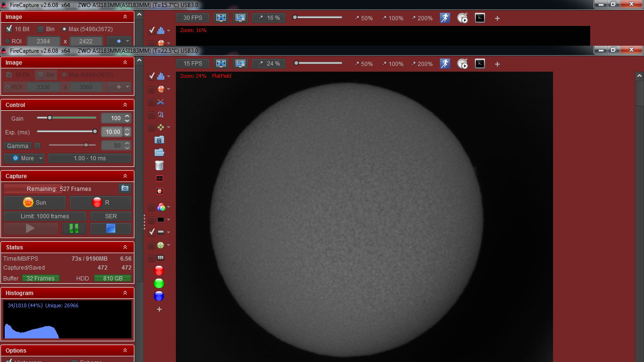Click the running man icon in front window toolbar

(445, 64)
